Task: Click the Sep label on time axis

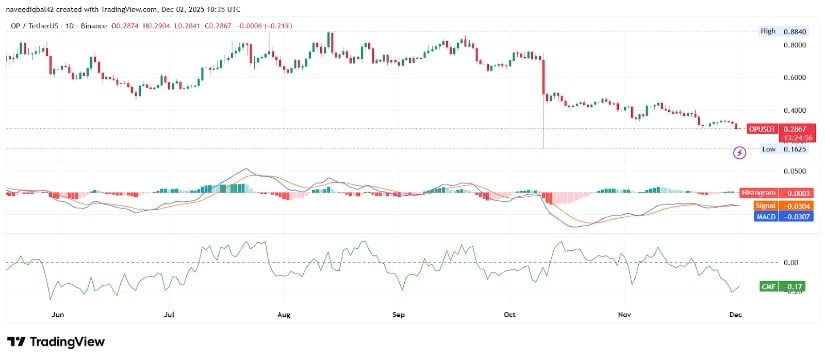Action: click(x=398, y=315)
